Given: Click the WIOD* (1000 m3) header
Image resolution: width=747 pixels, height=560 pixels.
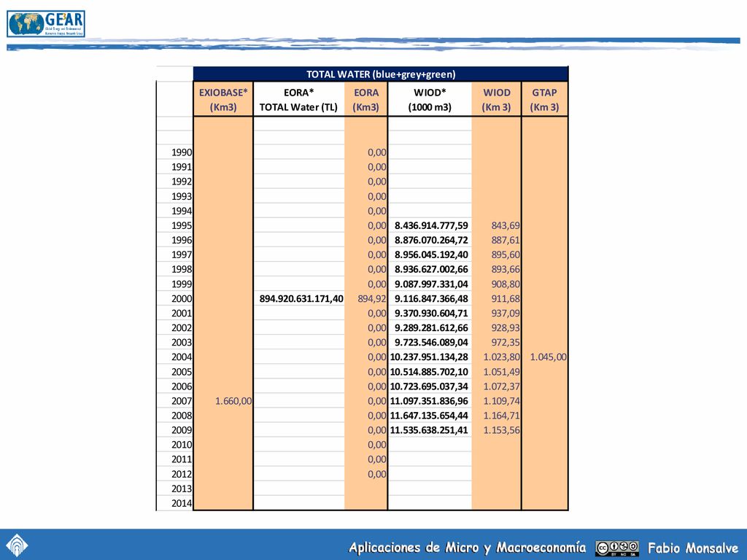Looking at the screenshot, I should [430, 99].
